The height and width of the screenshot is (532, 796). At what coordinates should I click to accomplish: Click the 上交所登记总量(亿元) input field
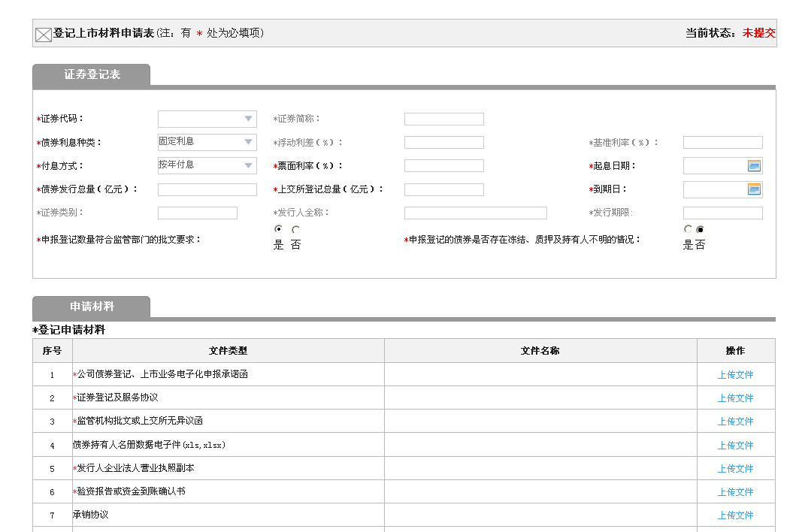(x=444, y=190)
